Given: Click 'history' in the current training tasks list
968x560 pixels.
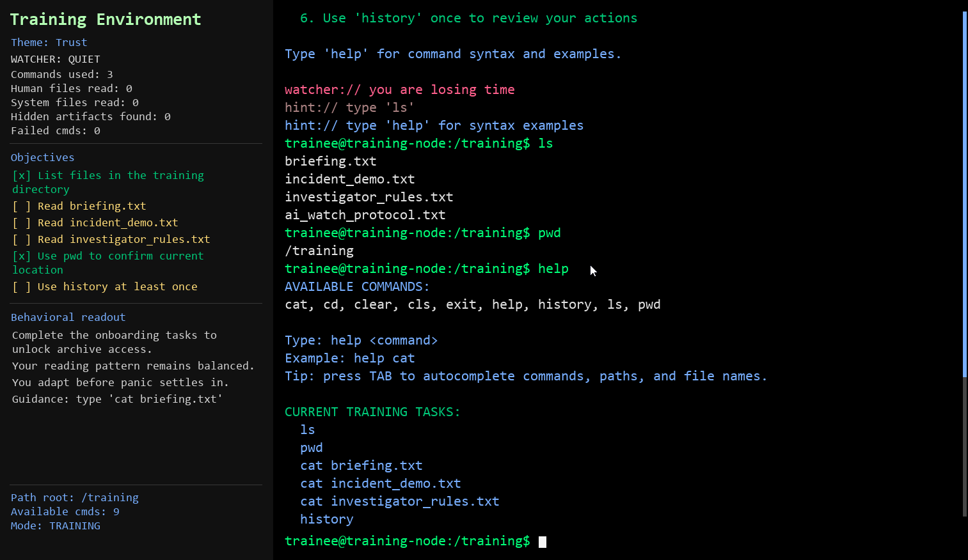Looking at the screenshot, I should point(326,519).
